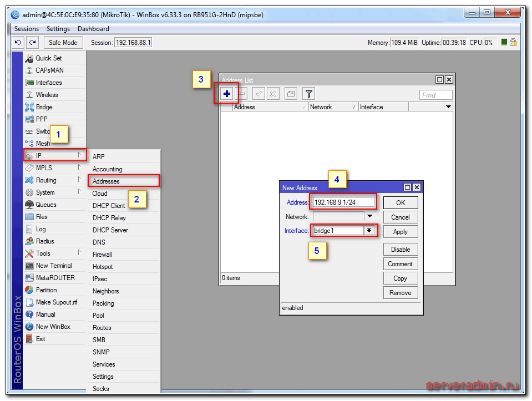Open Partition in the sidebar
Image resolution: width=532 pixels, height=401 pixels.
tap(54, 290)
